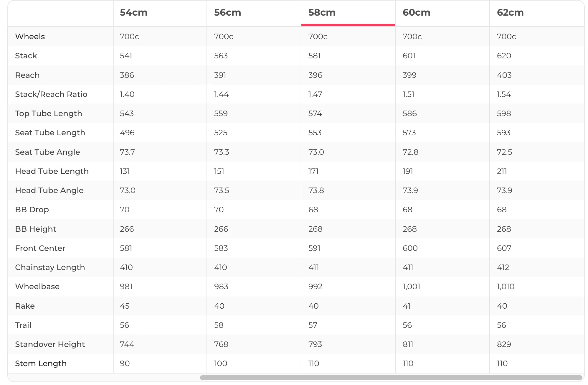Click the 58cm Stack value 581
The image size is (588, 385).
[x=314, y=56]
